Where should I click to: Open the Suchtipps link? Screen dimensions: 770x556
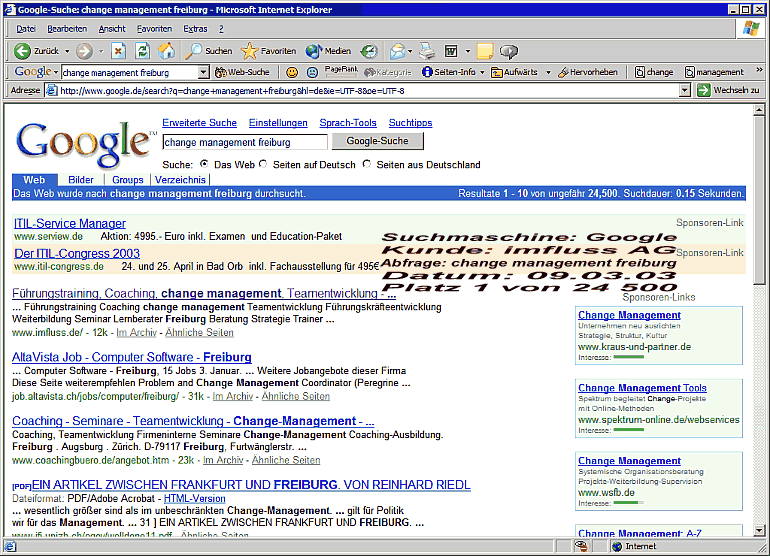point(411,123)
